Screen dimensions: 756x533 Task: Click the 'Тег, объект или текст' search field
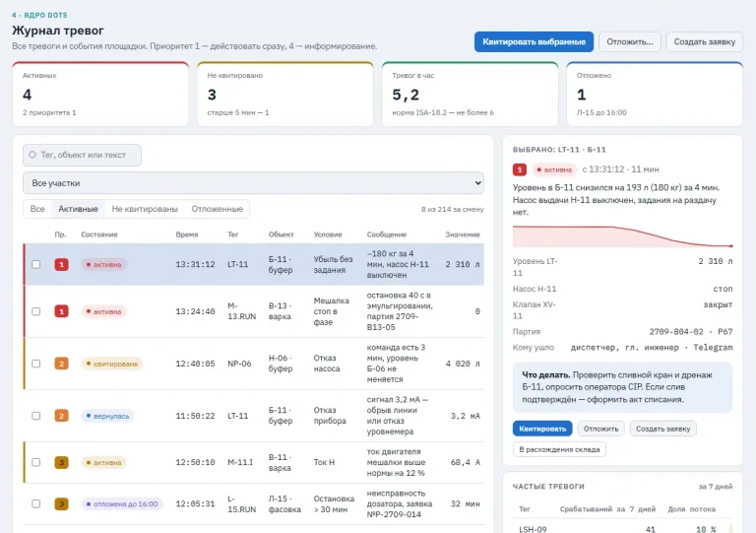tap(82, 155)
